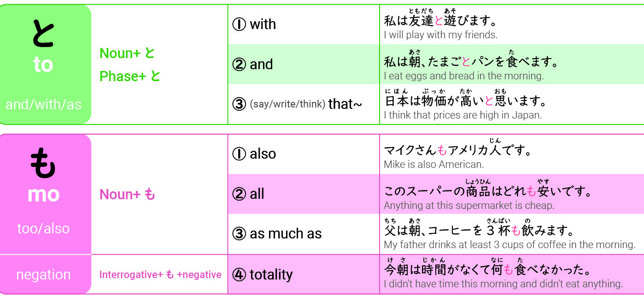Viewport: 644px width, 297px height.
Task: Select the '① also' meaning cell
Action: (x=304, y=154)
